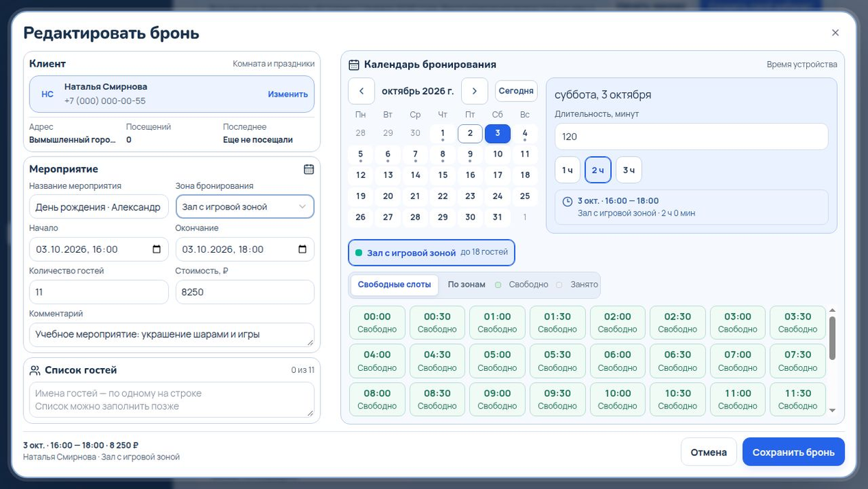The width and height of the screenshot is (868, 489).
Task: Click the Комментарий text area
Action: (x=172, y=334)
